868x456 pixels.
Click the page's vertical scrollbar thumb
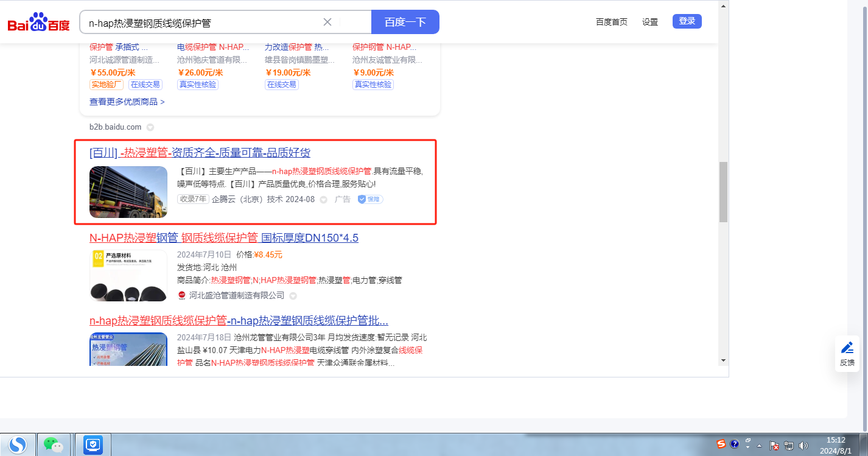723,192
